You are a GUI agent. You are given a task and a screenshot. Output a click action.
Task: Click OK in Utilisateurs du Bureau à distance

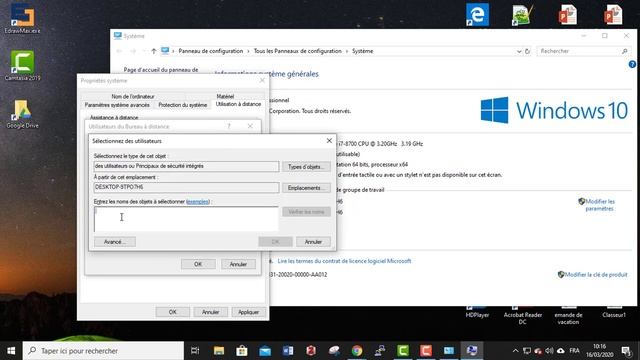point(198,264)
